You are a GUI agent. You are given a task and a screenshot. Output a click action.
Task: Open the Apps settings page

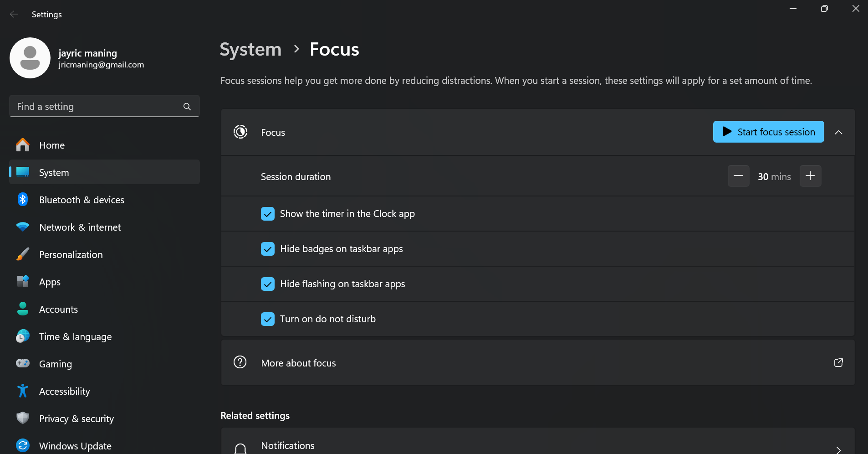[x=50, y=282]
